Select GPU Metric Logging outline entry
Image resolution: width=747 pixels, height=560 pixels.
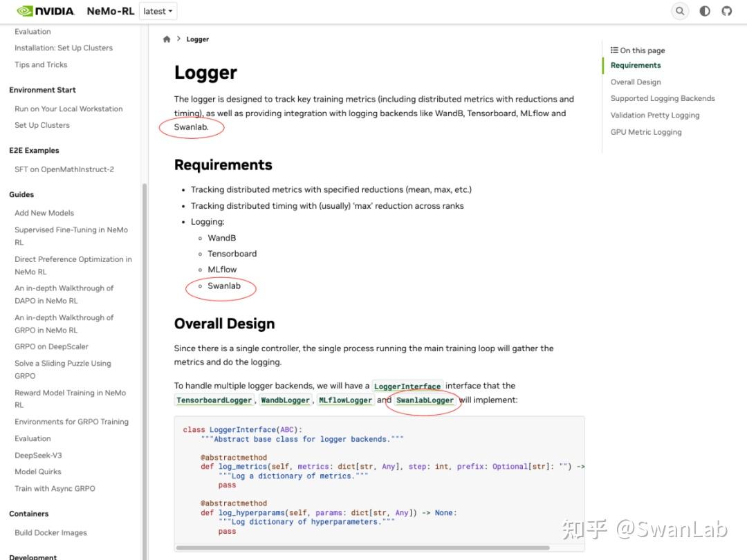pos(646,132)
